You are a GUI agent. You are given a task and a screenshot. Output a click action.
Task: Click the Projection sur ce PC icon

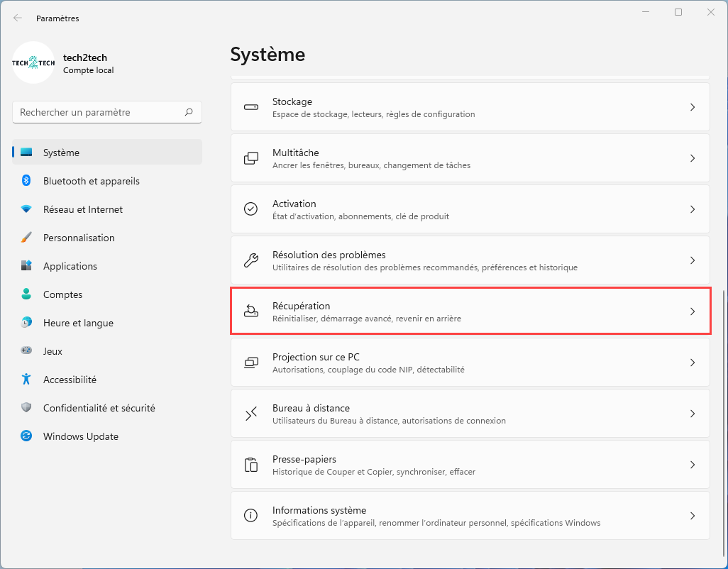pyautogui.click(x=251, y=363)
